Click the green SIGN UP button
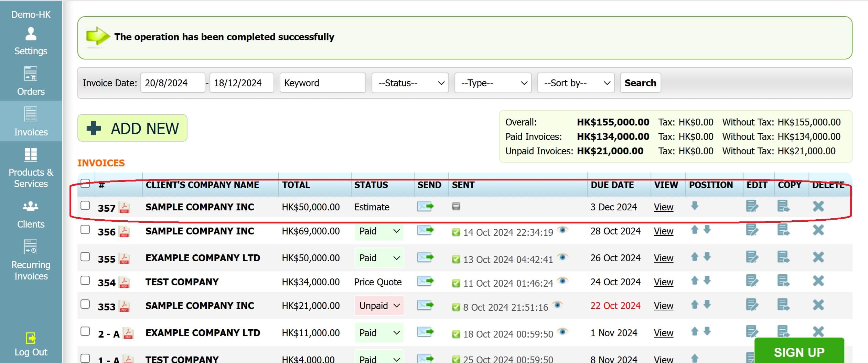The height and width of the screenshot is (363, 868). point(799,351)
